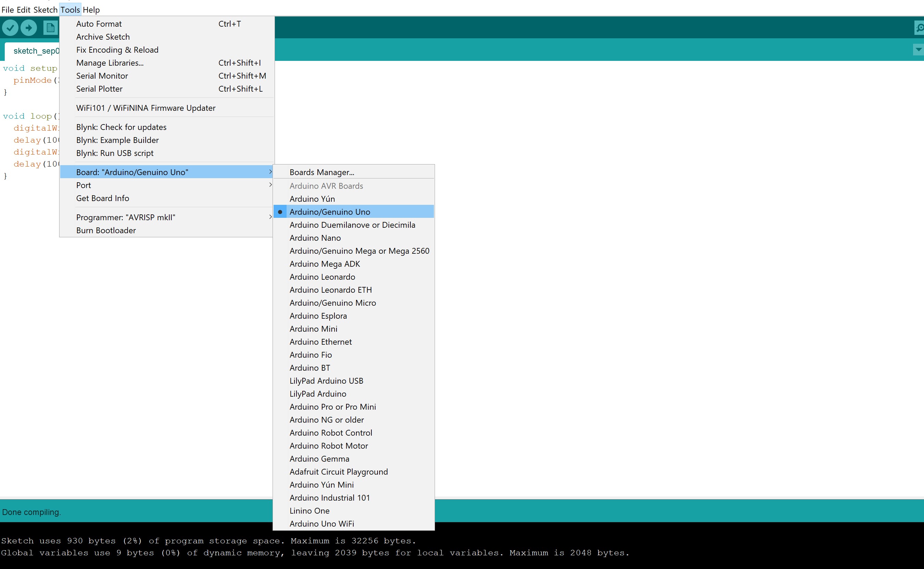This screenshot has height=569, width=924.
Task: Select Blynk: Check for updates
Action: tap(166, 127)
